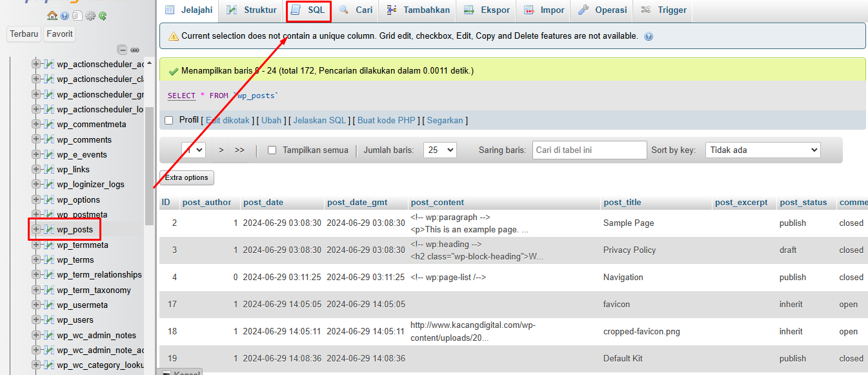
Task: Go to last page with >> button
Action: (x=239, y=150)
